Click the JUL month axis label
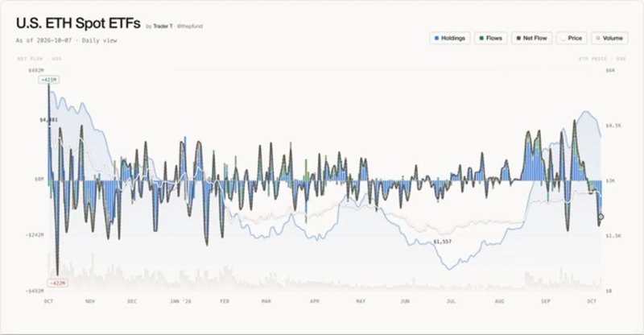Image resolution: width=644 pixels, height=335 pixels. tap(451, 301)
